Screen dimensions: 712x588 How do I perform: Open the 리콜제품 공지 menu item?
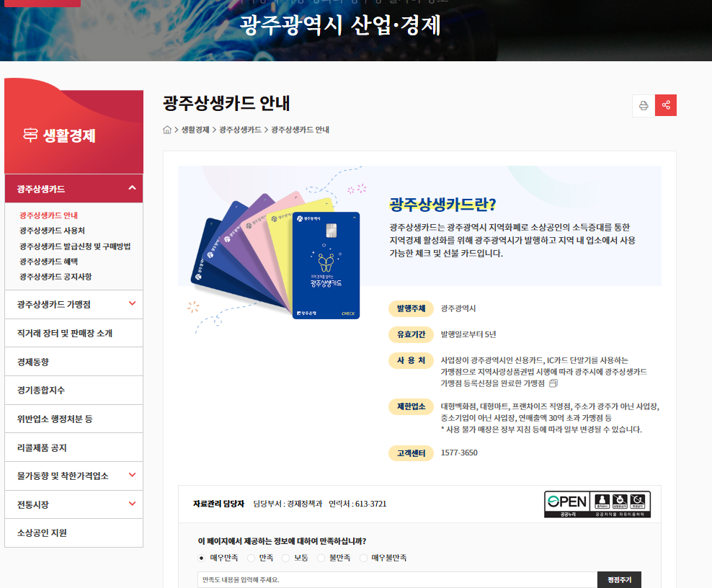coord(74,447)
